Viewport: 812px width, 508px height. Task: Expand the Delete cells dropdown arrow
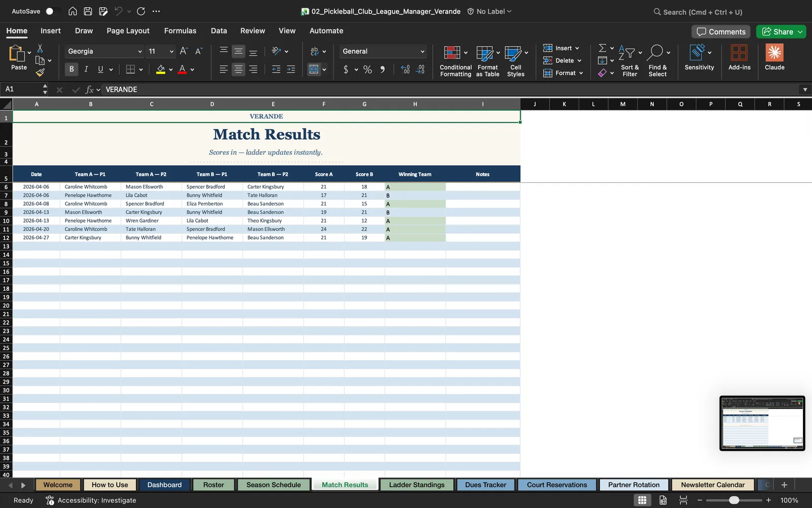click(x=579, y=60)
